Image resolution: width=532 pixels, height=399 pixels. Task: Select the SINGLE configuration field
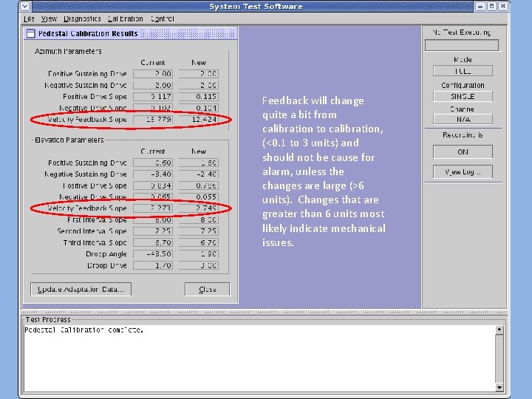(x=463, y=96)
